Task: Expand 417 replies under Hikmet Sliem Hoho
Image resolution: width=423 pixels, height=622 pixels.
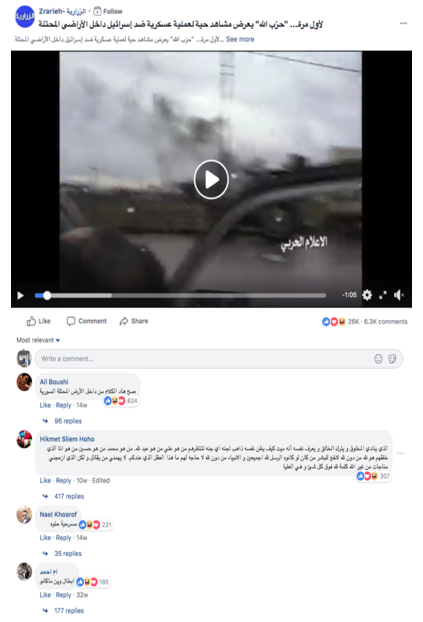Action: pos(69,497)
